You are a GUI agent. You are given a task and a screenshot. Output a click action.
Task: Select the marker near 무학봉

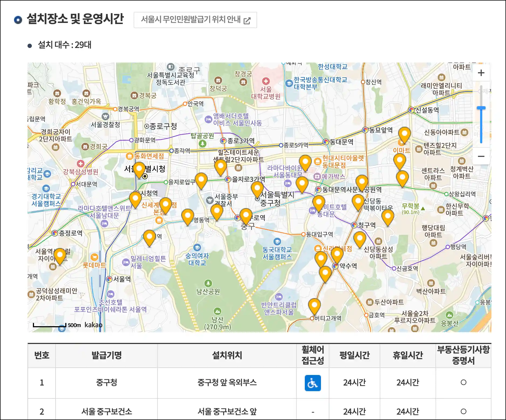(388, 218)
